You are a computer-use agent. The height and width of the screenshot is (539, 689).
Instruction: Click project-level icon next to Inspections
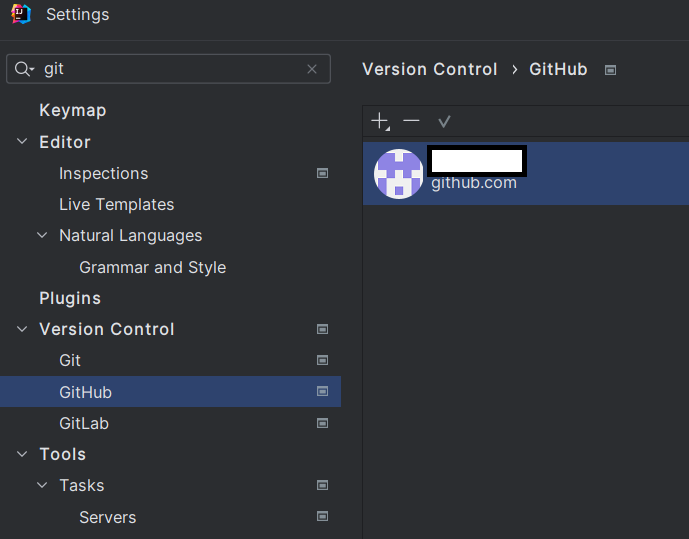(322, 173)
